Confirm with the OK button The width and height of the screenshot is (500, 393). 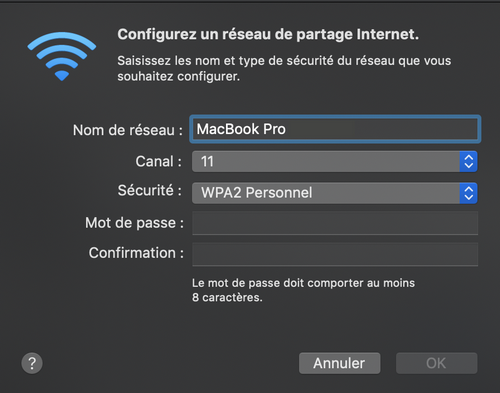click(x=437, y=363)
